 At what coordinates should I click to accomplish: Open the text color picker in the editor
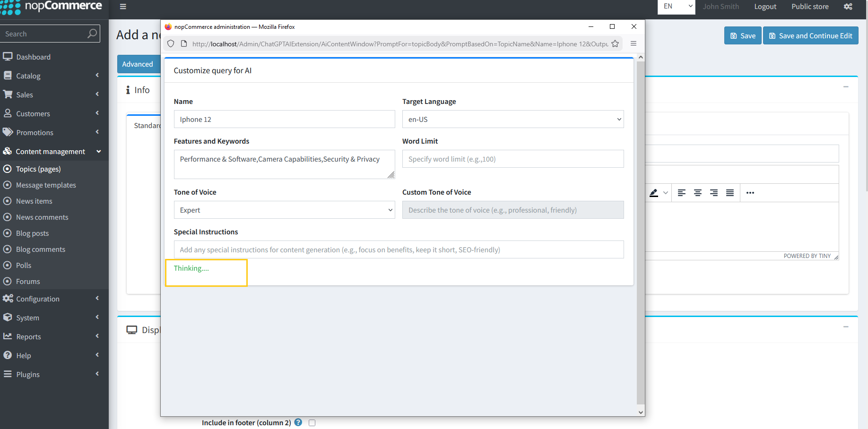click(x=654, y=193)
